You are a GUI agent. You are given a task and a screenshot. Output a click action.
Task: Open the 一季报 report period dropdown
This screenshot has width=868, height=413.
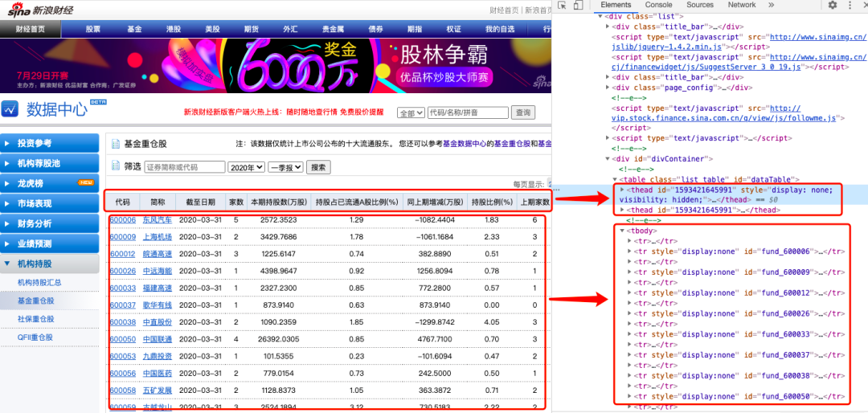click(x=285, y=167)
